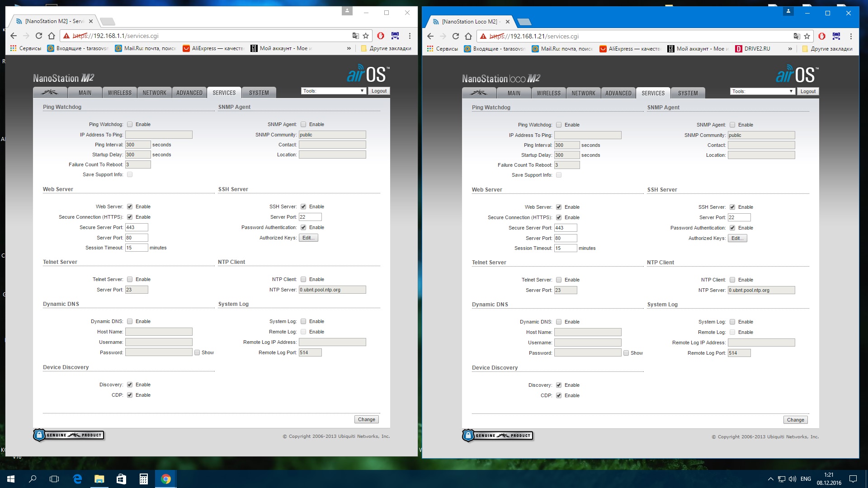Image resolution: width=868 pixels, height=488 pixels.
Task: Switch to SERVICES tab in right window
Action: tap(653, 93)
